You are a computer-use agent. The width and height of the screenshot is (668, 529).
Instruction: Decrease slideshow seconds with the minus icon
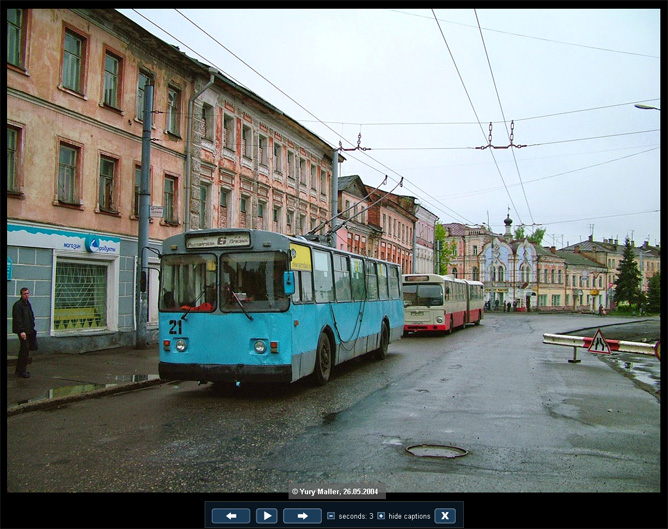331,516
